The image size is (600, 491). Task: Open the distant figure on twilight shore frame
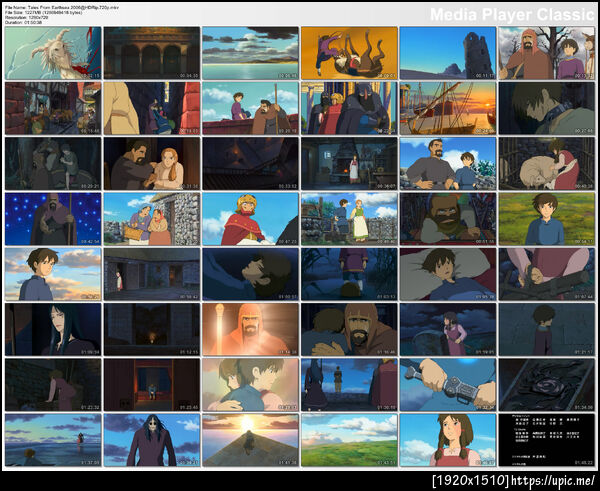click(53, 440)
